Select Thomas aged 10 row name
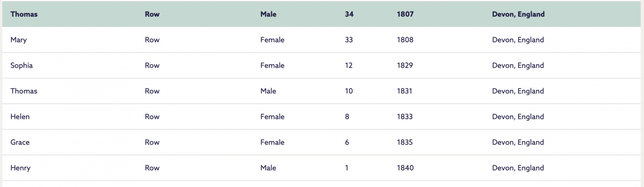 tap(24, 91)
